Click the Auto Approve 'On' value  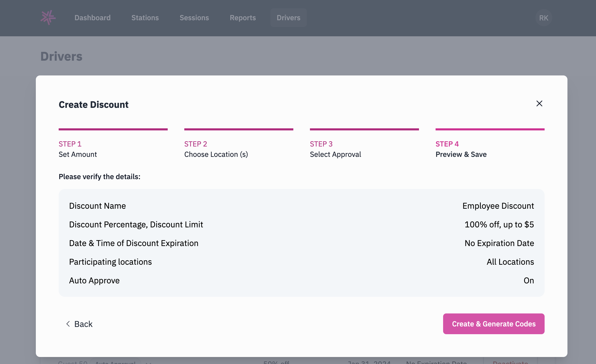[529, 281]
